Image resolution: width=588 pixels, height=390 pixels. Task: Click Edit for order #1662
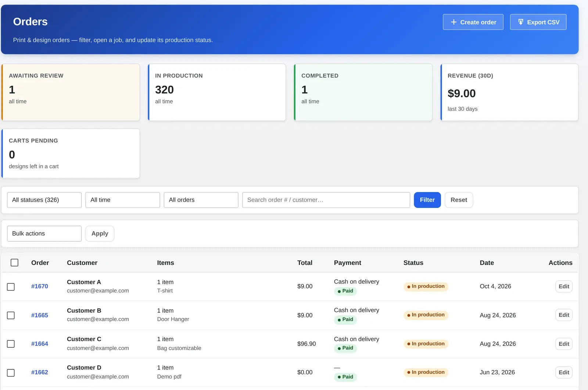tap(564, 372)
